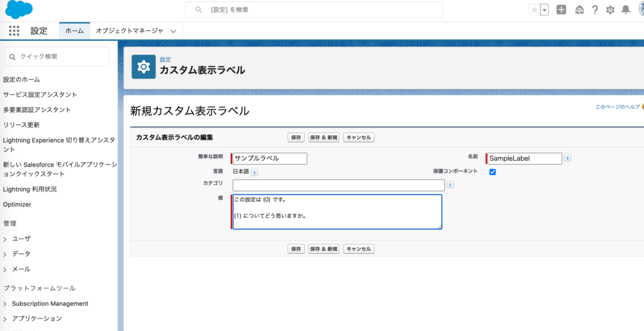
Task: Click info icon beside the category field
Action: pyautogui.click(x=450, y=185)
